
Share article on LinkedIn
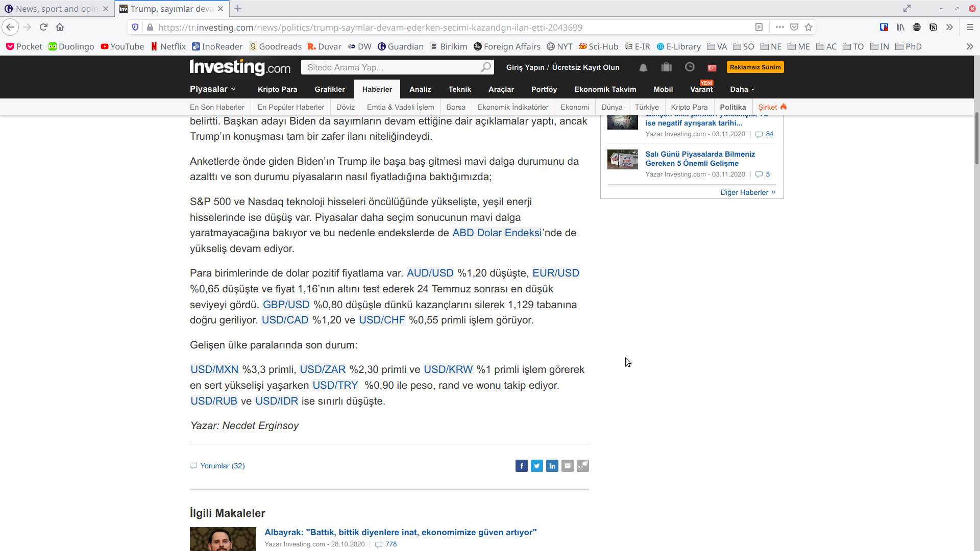552,466
